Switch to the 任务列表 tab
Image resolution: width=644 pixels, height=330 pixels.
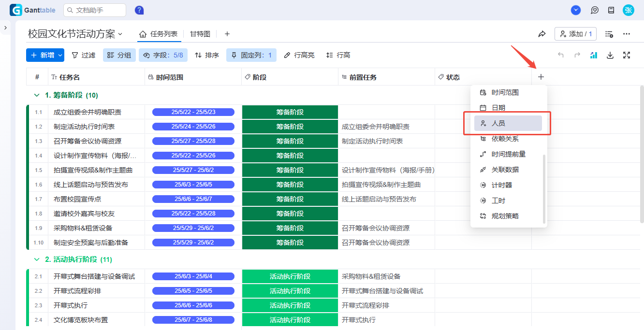point(159,34)
